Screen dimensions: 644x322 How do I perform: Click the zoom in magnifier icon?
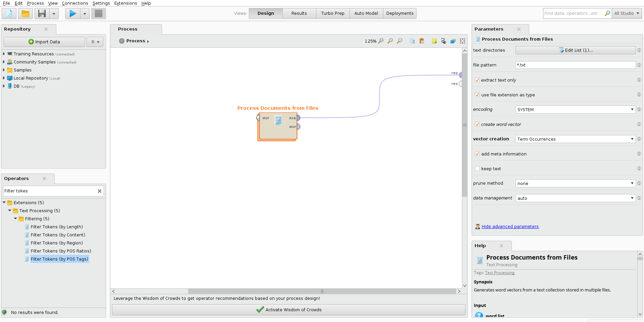pyautogui.click(x=390, y=41)
